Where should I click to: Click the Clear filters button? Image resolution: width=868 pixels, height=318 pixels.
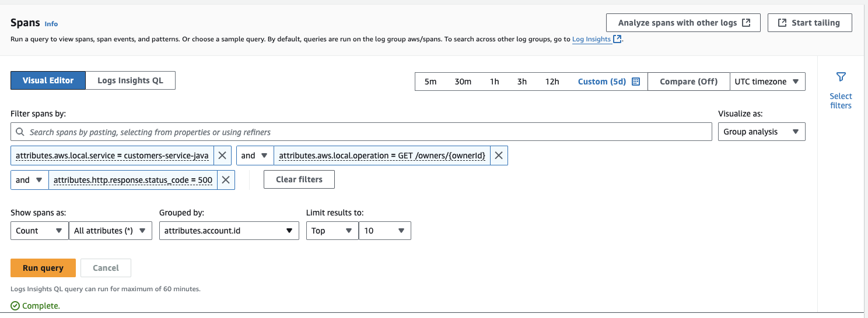tap(299, 179)
